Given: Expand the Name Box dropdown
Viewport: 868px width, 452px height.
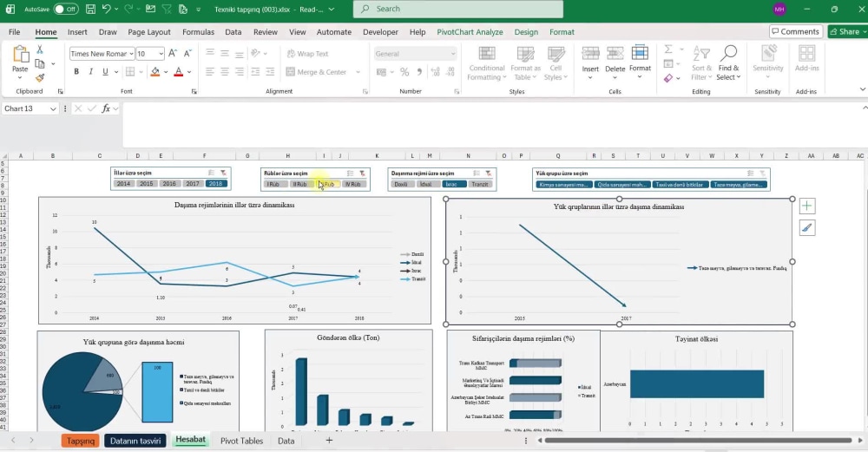Looking at the screenshot, I should pyautogui.click(x=53, y=109).
